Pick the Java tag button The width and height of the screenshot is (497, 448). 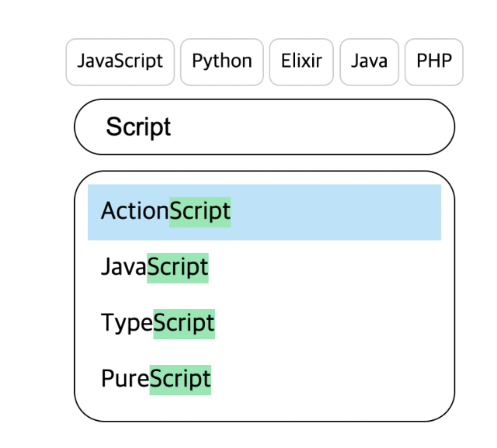pos(370,62)
